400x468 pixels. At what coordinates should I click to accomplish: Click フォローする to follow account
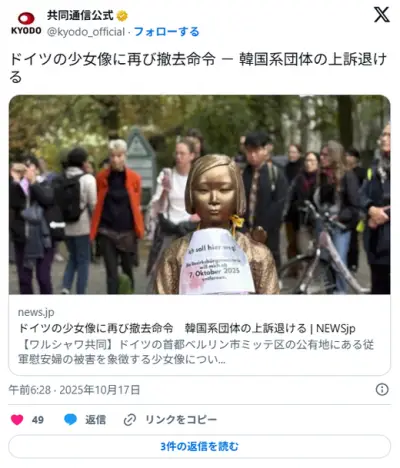167,32
